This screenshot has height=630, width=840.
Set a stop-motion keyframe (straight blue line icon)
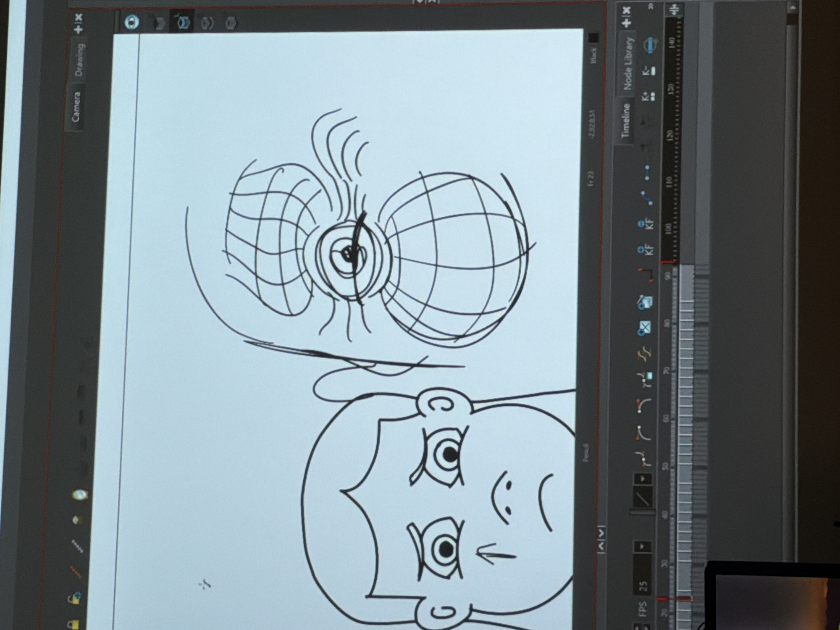[648, 172]
